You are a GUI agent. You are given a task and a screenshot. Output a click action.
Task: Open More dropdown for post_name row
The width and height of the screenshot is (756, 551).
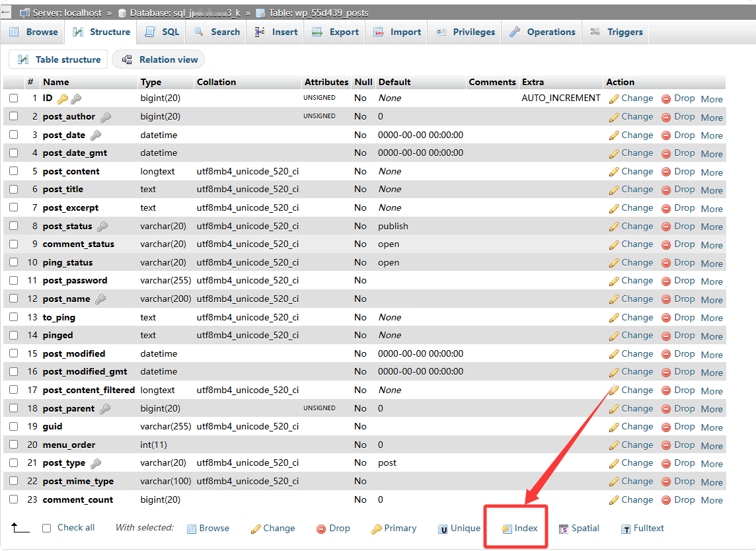pyautogui.click(x=712, y=300)
